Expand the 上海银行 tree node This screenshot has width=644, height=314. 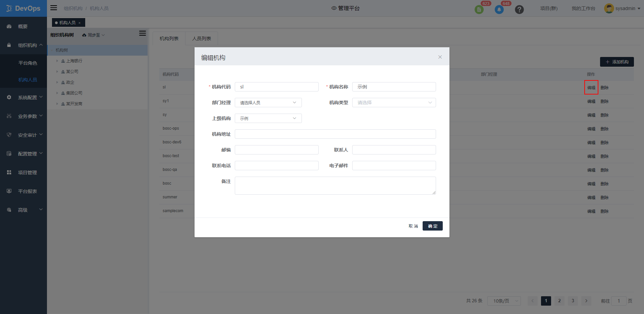(x=57, y=61)
